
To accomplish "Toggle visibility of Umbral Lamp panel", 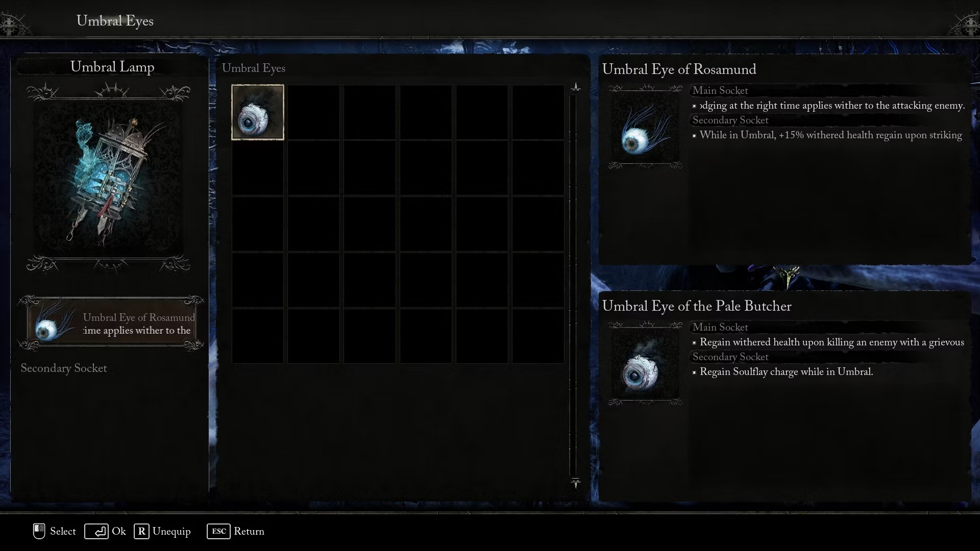I will [112, 67].
